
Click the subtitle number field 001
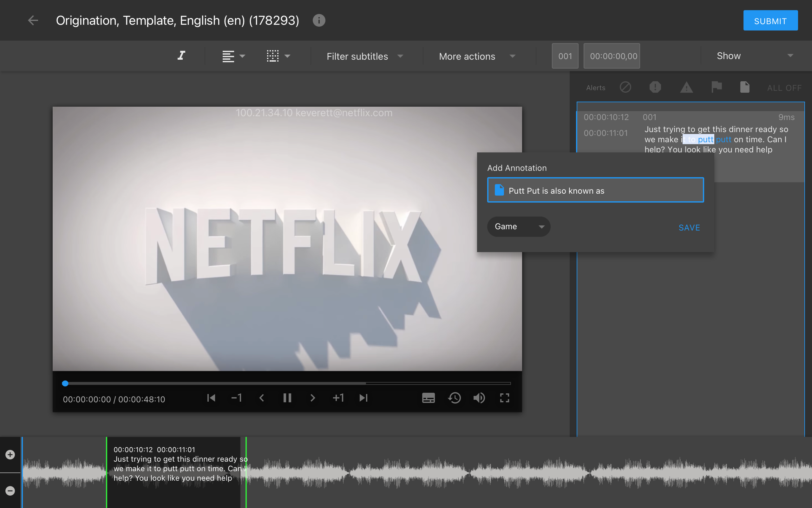[x=565, y=56]
